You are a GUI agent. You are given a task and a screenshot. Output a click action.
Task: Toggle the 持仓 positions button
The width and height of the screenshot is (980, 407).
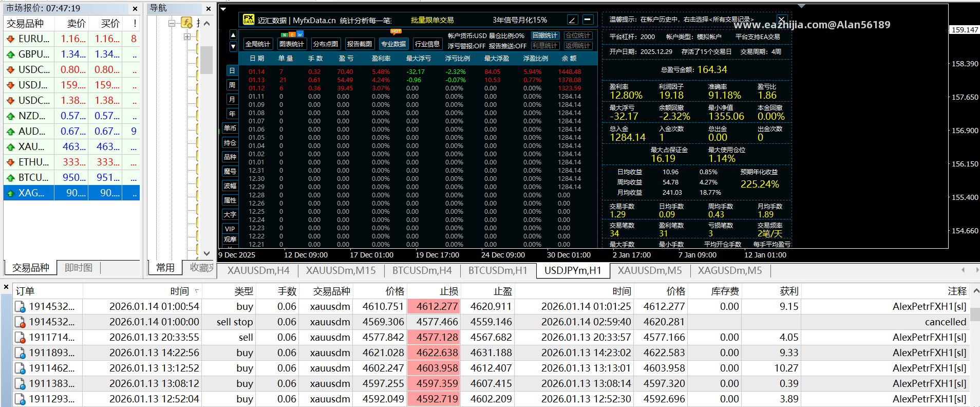[x=230, y=143]
